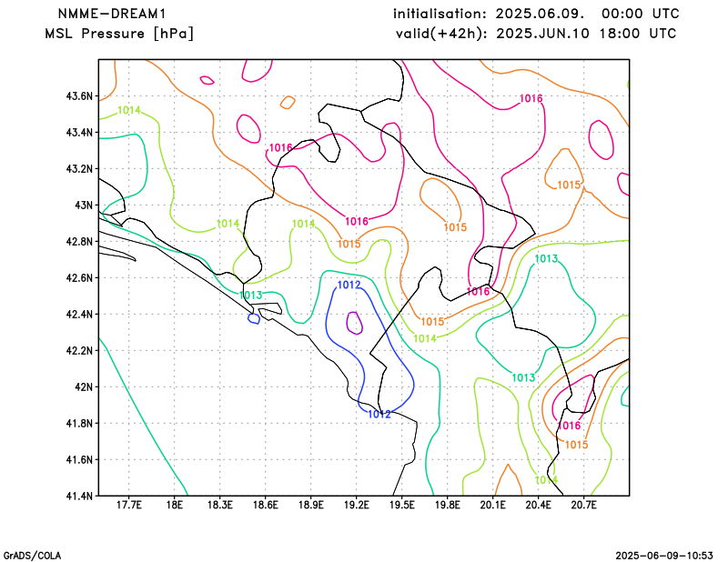
Task: Click the 18.6E longitude axis label
Action: pos(266,505)
